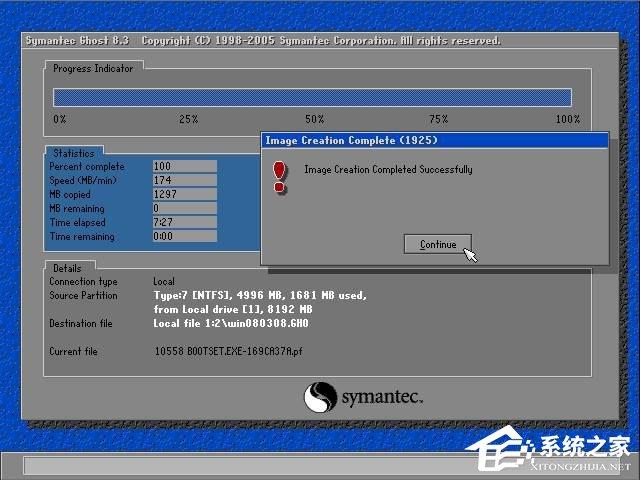This screenshot has width=640, height=480.
Task: Click the MB copied label
Action: coord(70,194)
